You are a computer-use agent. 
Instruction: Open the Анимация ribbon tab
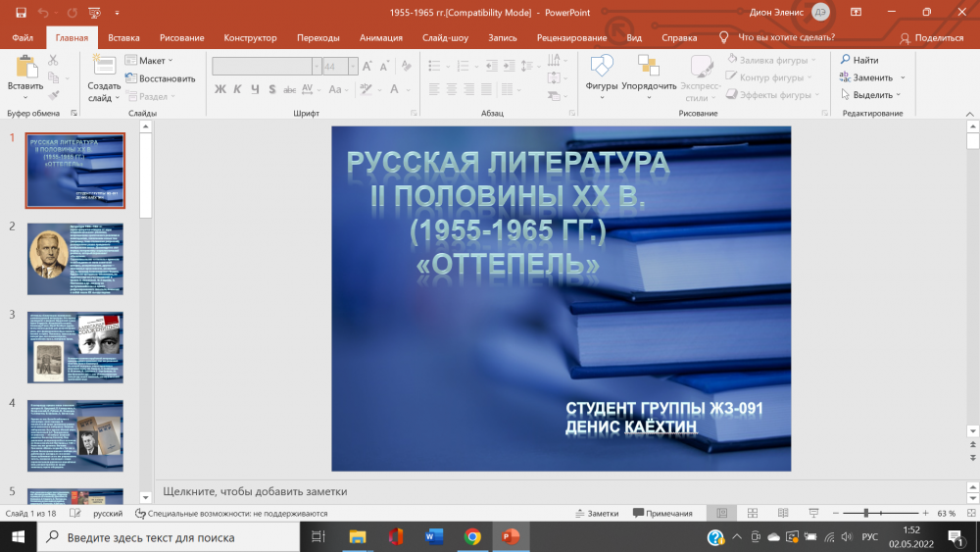pyautogui.click(x=380, y=37)
